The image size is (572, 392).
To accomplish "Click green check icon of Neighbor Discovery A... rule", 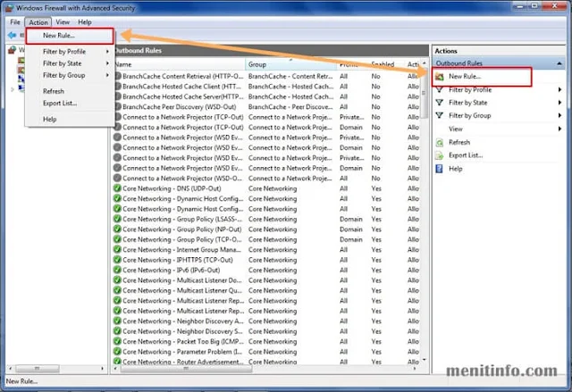I will [117, 321].
